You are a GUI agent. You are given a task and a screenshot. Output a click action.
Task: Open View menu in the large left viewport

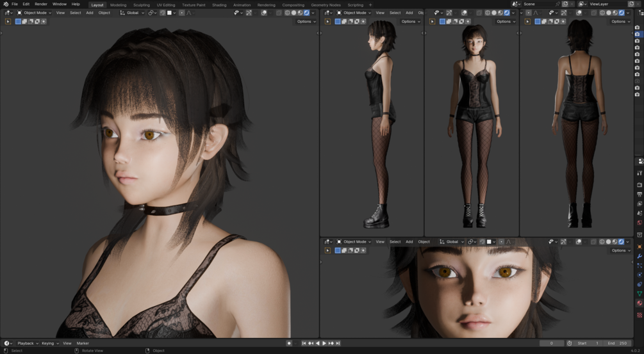coord(60,13)
